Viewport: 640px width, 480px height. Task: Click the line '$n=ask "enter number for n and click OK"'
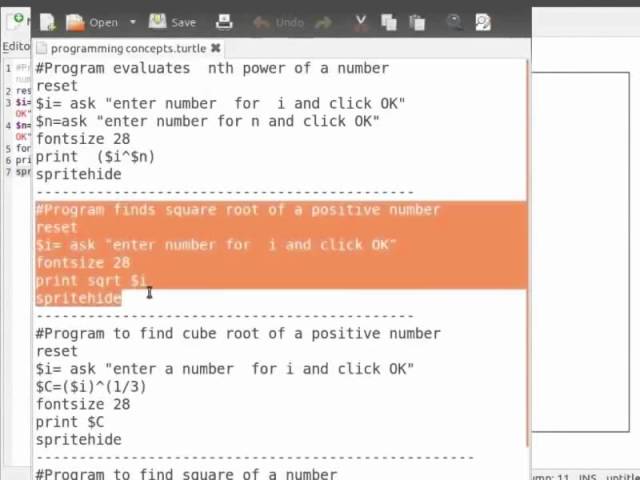point(207,121)
